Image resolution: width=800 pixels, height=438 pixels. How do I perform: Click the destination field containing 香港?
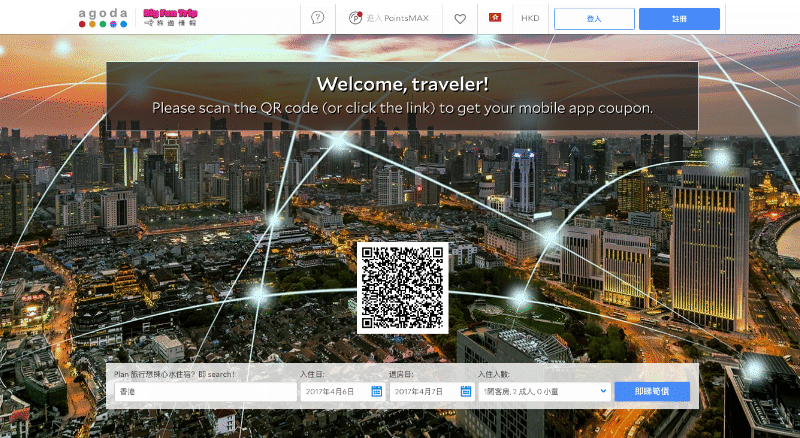(206, 392)
